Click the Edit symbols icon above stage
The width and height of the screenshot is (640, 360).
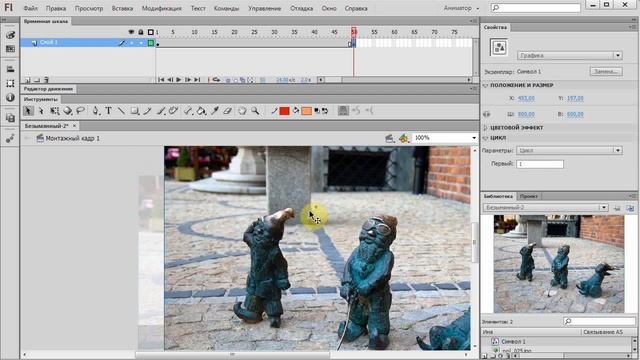404,138
